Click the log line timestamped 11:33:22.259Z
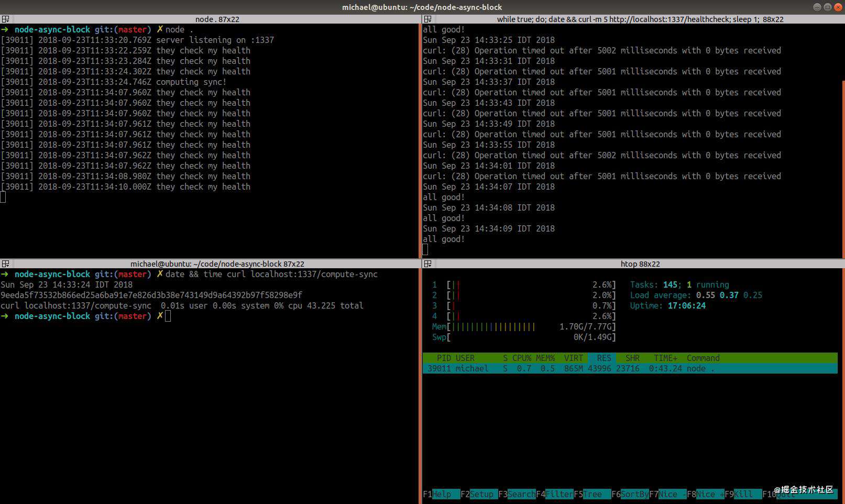 tap(126, 50)
